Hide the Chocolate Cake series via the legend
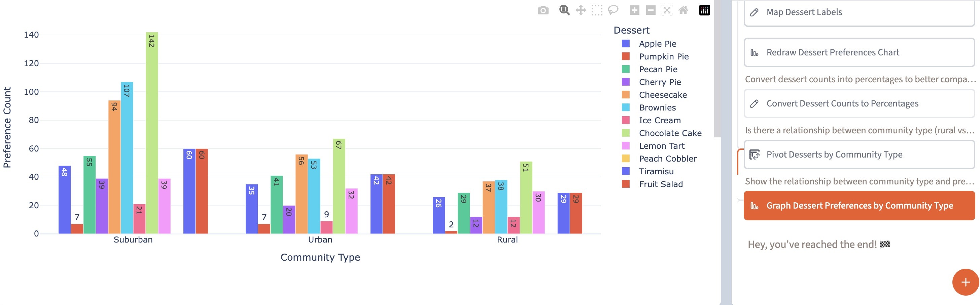 (x=670, y=133)
